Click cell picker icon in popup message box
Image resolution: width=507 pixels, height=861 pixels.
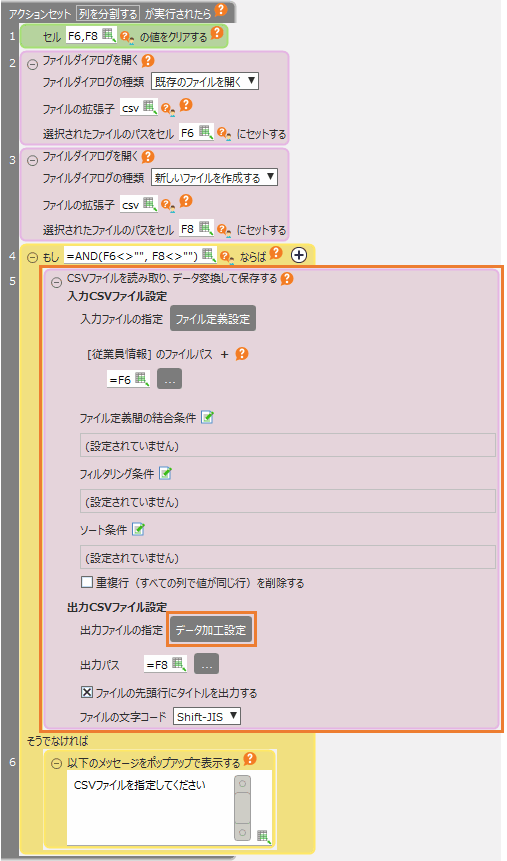(x=264, y=836)
